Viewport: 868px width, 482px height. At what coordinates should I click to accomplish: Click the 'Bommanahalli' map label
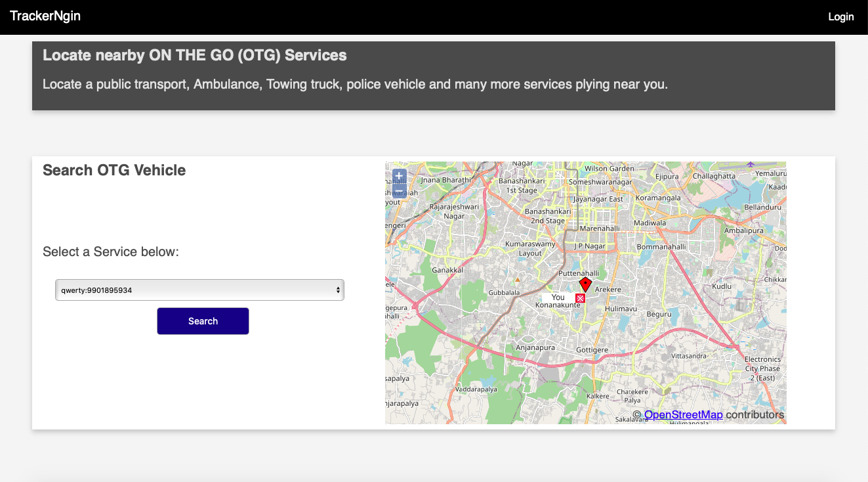tap(661, 246)
